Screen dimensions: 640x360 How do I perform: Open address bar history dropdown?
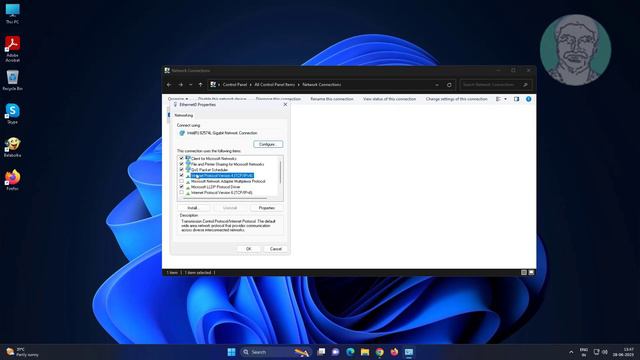(437, 85)
